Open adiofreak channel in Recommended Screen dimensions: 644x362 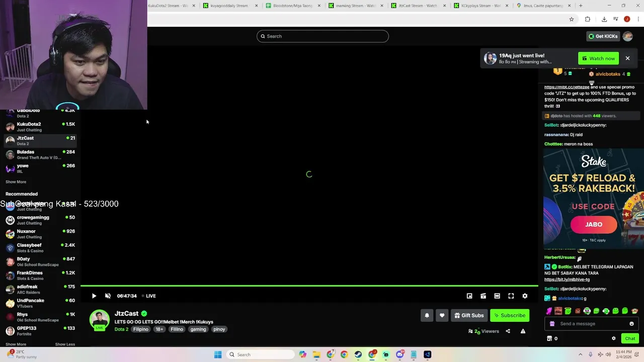click(x=40, y=289)
